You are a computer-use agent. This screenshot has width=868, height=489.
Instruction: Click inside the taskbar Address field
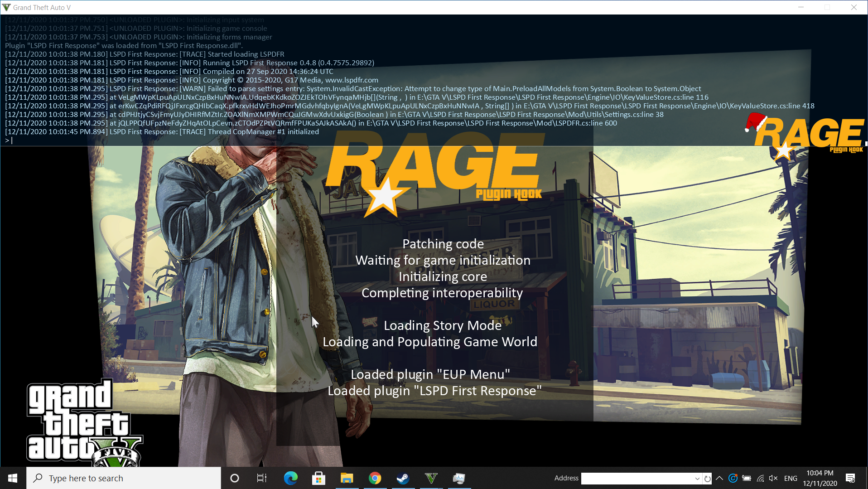tap(637, 479)
